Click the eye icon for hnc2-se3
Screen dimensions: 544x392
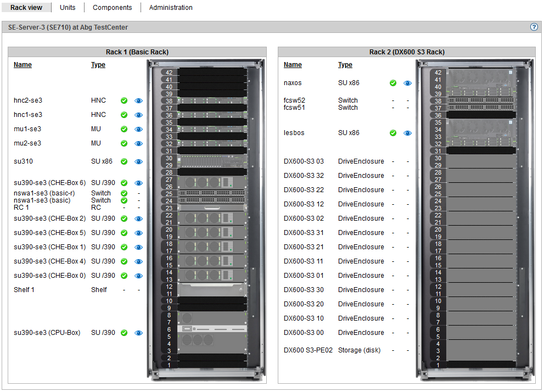coord(139,101)
